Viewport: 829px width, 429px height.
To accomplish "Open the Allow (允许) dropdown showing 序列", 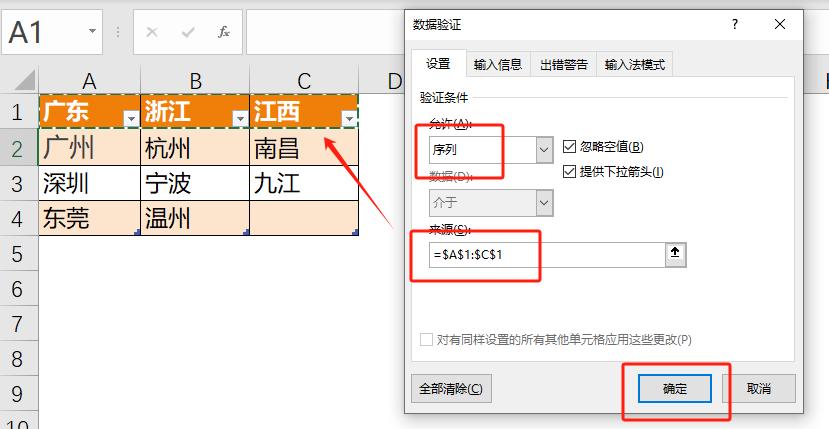I will point(544,150).
